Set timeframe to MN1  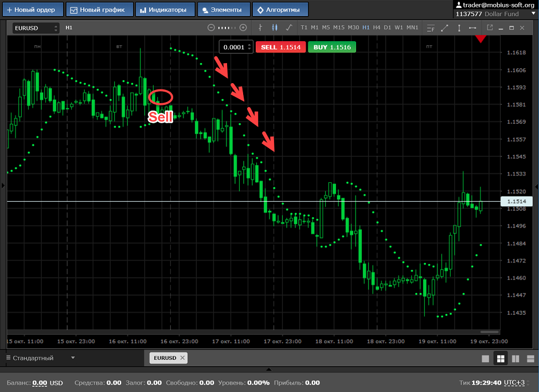click(x=412, y=28)
